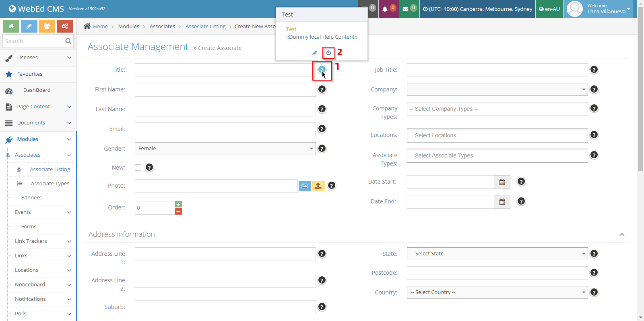Click the Associate Listing breadcrumb link

[x=205, y=27]
